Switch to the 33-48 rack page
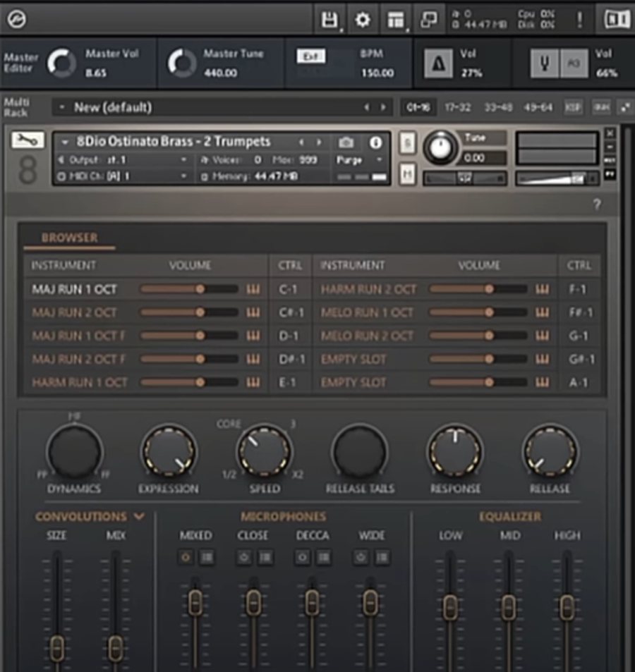The width and height of the screenshot is (635, 672). [x=498, y=107]
